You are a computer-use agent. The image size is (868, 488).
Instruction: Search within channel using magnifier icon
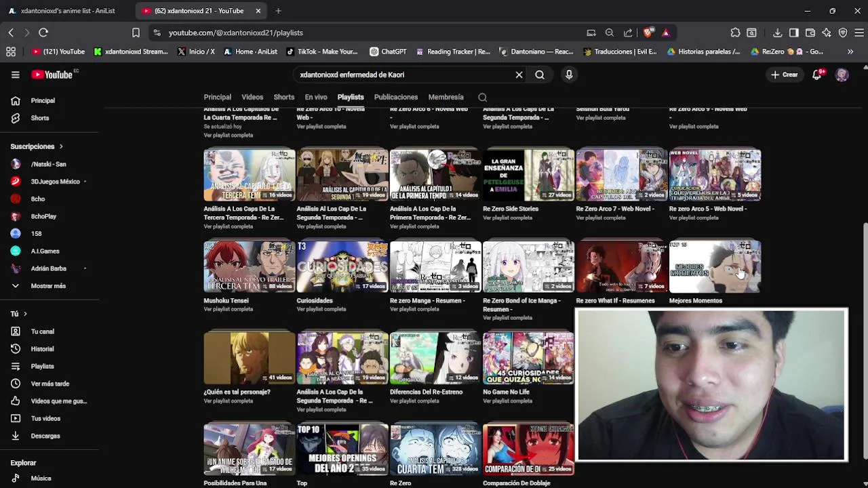point(482,97)
